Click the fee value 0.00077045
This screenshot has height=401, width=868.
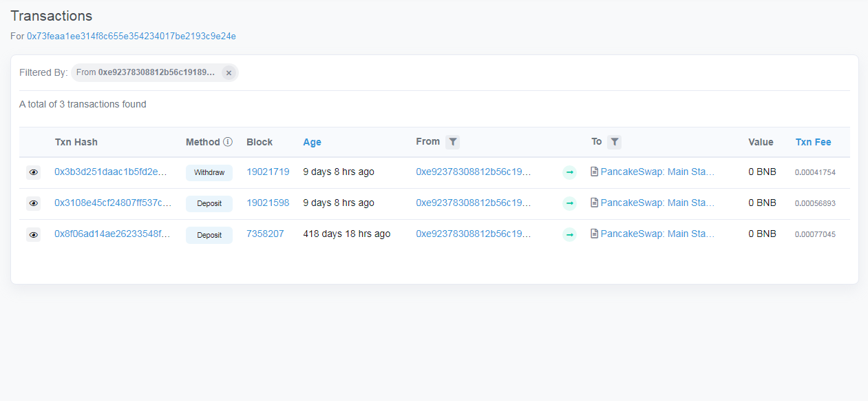[815, 234]
